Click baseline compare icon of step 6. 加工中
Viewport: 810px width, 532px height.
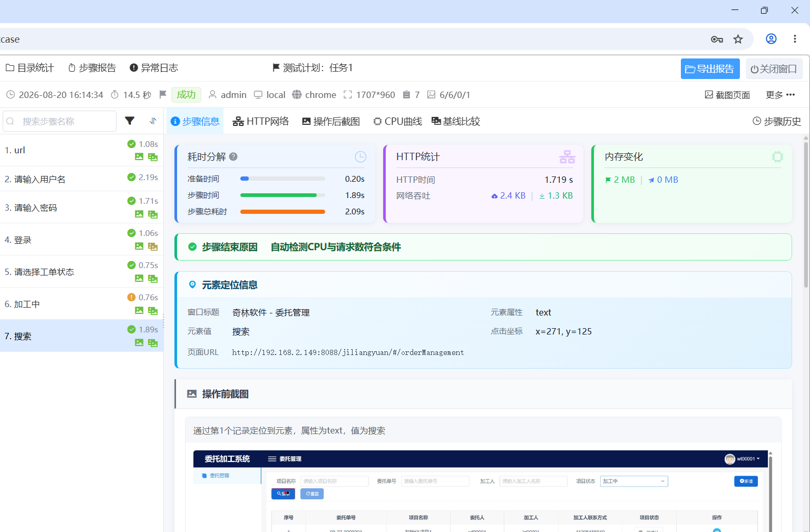[x=153, y=311]
